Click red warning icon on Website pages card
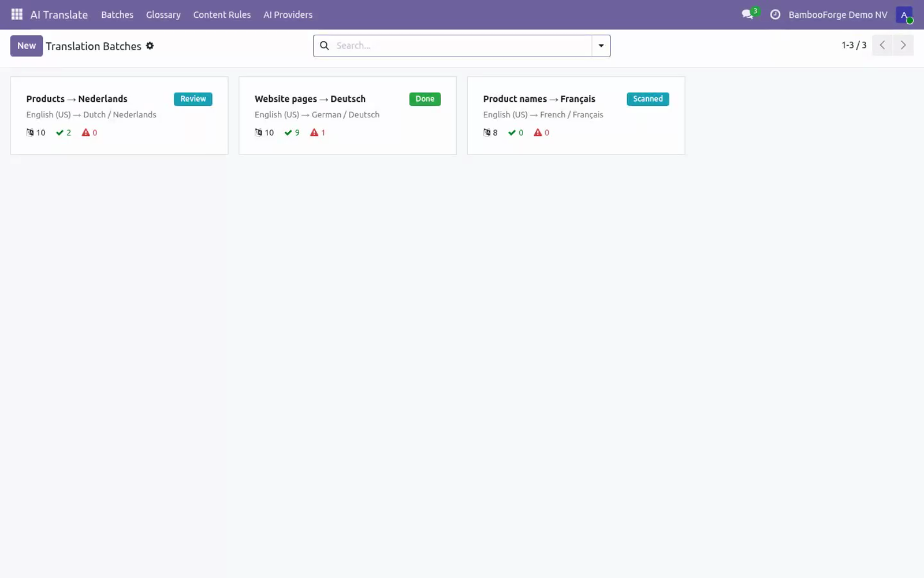This screenshot has width=924, height=578. 314,132
